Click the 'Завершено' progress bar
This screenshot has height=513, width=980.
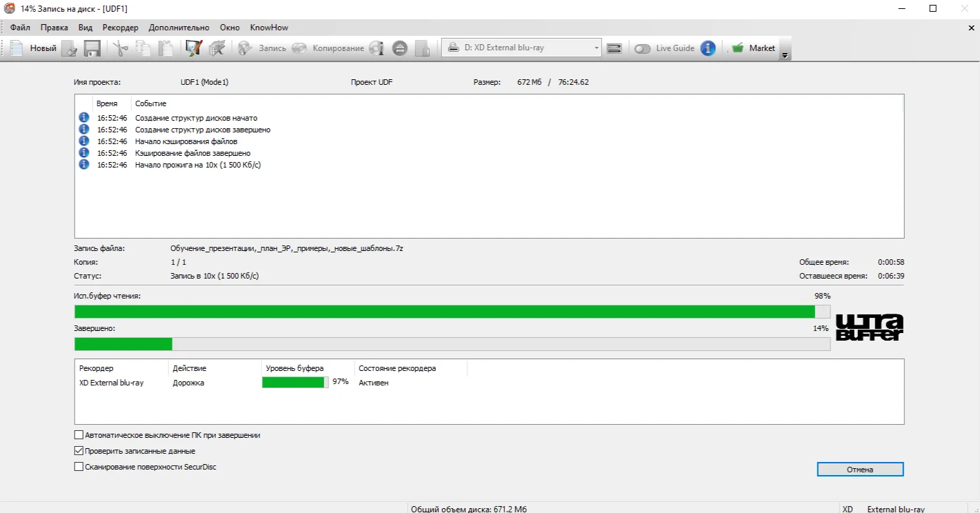(452, 344)
